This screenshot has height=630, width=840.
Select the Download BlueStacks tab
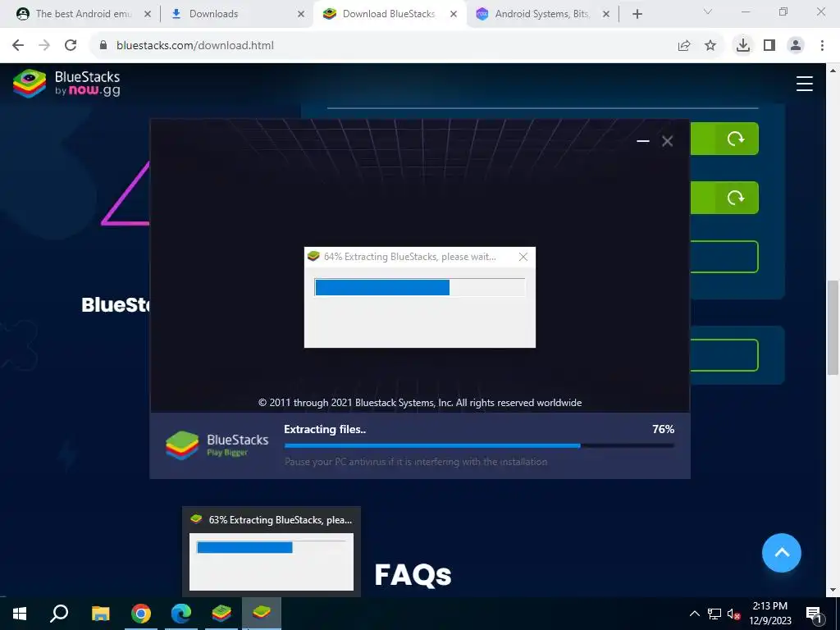click(388, 14)
